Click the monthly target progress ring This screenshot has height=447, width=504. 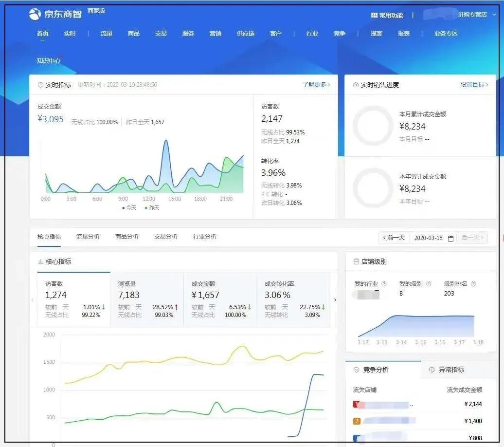click(x=373, y=126)
